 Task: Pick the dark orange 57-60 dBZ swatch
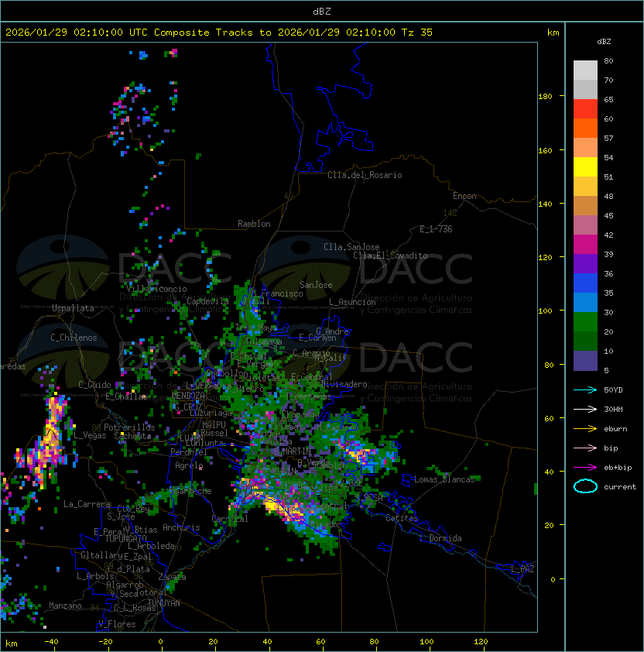585,128
